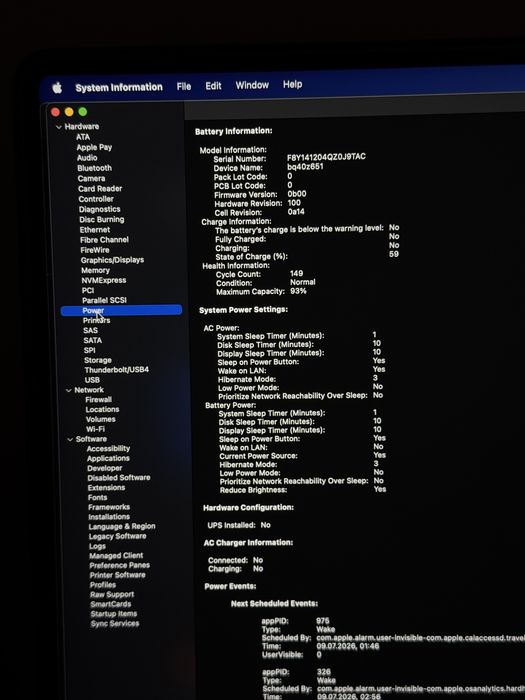
Task: Select Legacy Software in the sidebar
Action: pyautogui.click(x=117, y=536)
